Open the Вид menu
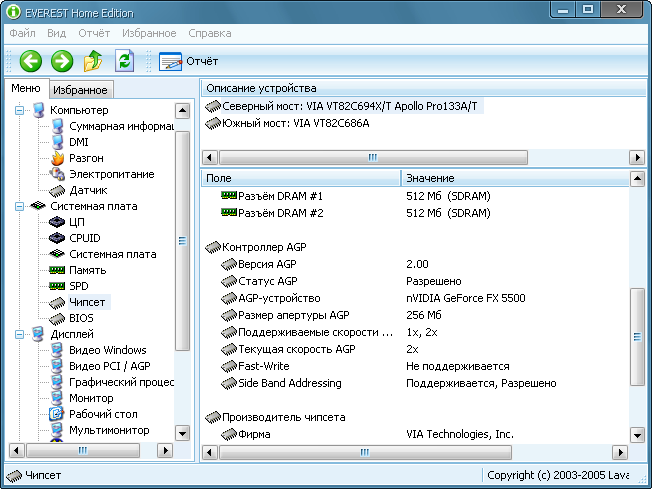Viewport: 652px width, 489px height. tap(57, 33)
